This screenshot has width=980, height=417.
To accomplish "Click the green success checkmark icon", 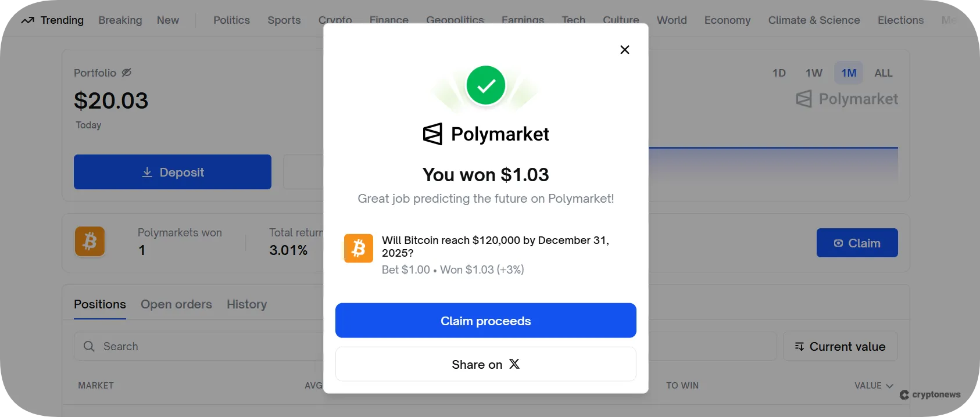I will tap(485, 85).
